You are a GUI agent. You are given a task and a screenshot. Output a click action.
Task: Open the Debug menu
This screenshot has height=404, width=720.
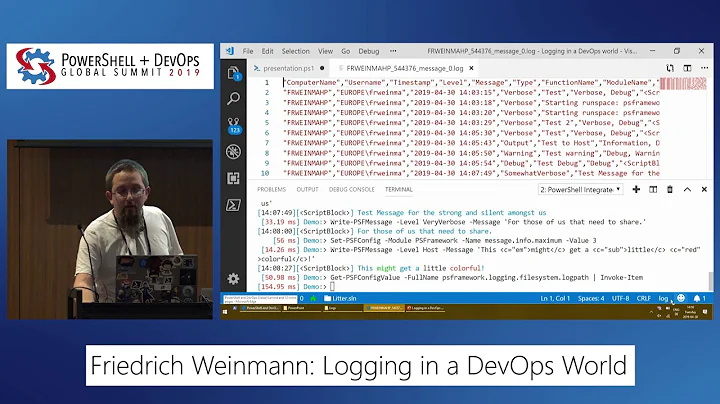pyautogui.click(x=369, y=51)
